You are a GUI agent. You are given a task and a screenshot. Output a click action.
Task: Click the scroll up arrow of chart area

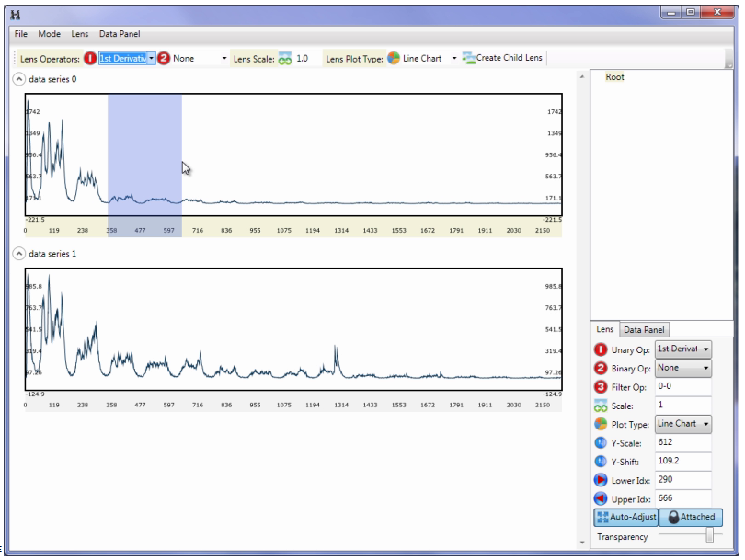pyautogui.click(x=582, y=76)
